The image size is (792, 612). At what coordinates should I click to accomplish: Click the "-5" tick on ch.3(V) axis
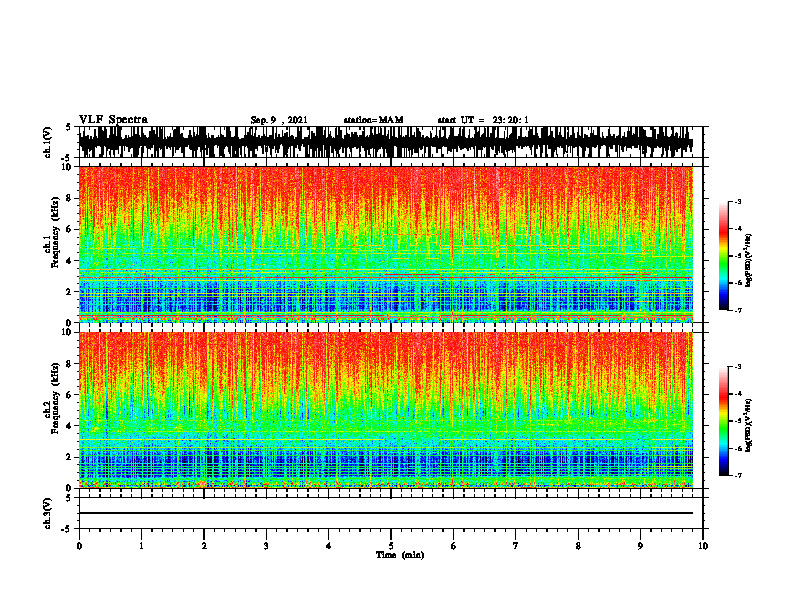[x=66, y=529]
